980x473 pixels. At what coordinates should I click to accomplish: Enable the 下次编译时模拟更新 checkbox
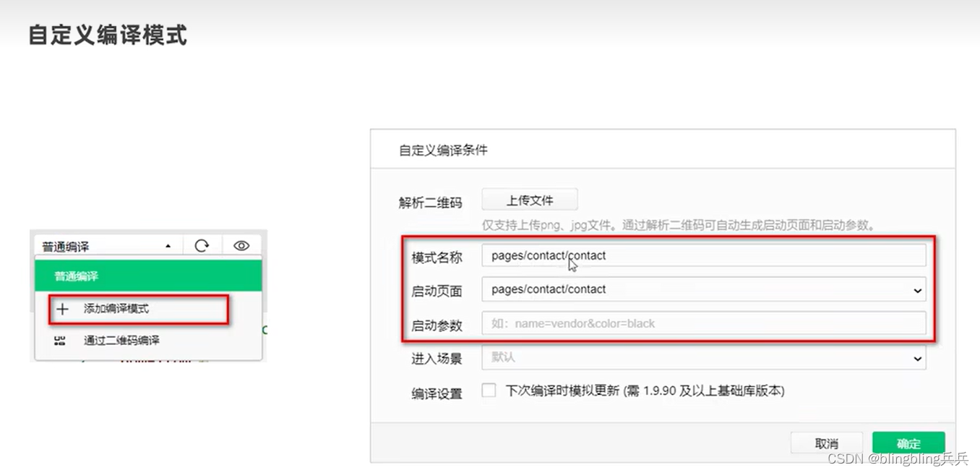coord(488,390)
